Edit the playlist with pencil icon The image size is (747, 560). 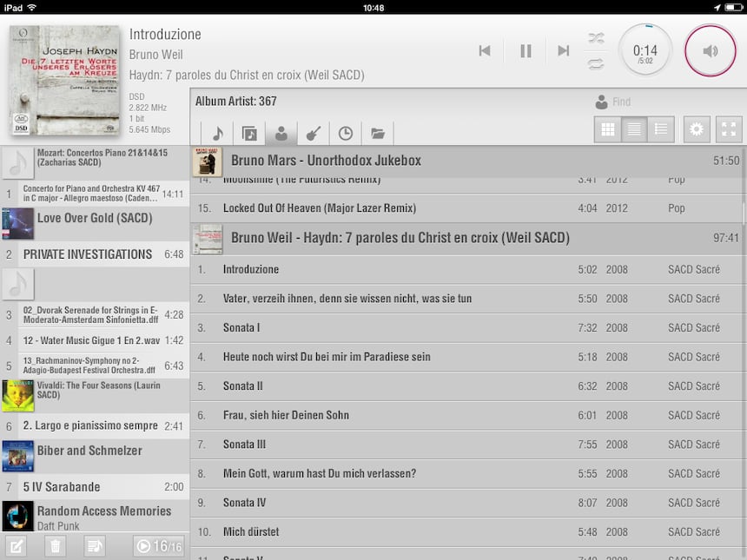point(16,546)
